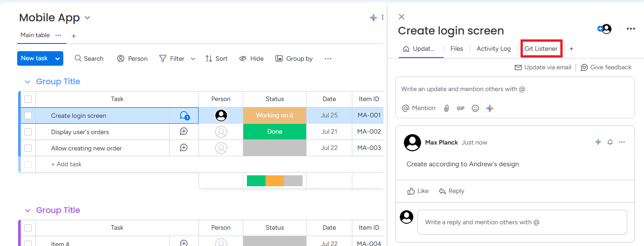
Task: Click the Write a reply input field
Action: click(522, 222)
